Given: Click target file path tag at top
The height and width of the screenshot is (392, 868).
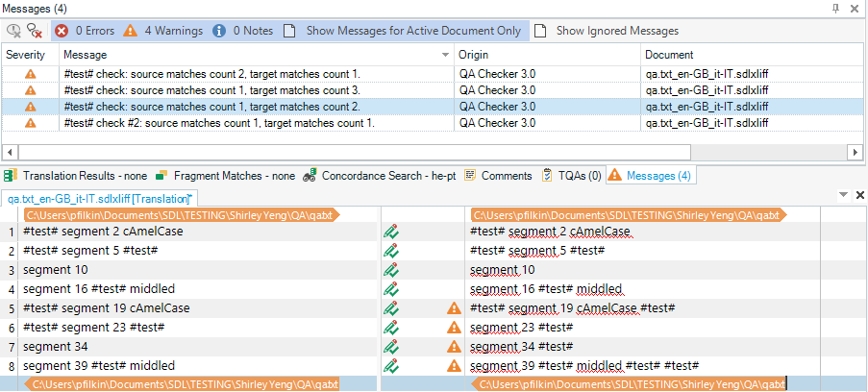Looking at the screenshot, I should [x=629, y=215].
